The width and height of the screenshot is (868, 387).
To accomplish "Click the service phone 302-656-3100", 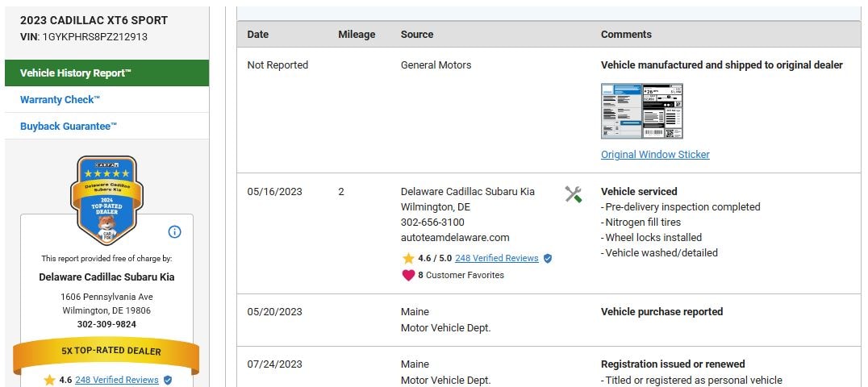I will coord(432,223).
